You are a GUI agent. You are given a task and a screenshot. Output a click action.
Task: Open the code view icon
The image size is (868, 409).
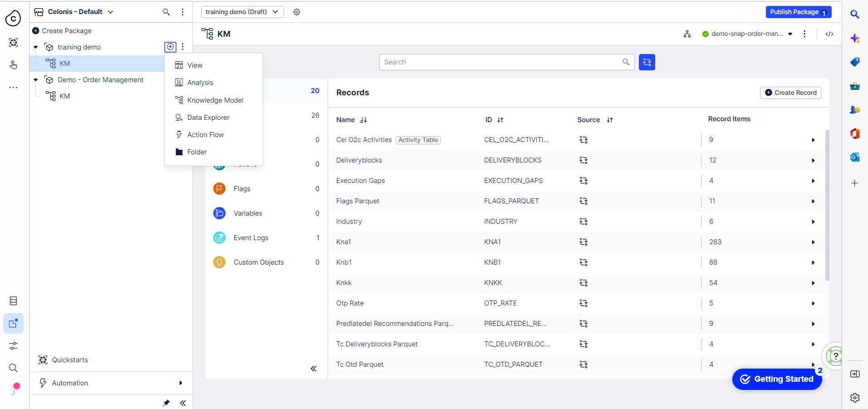coord(829,34)
